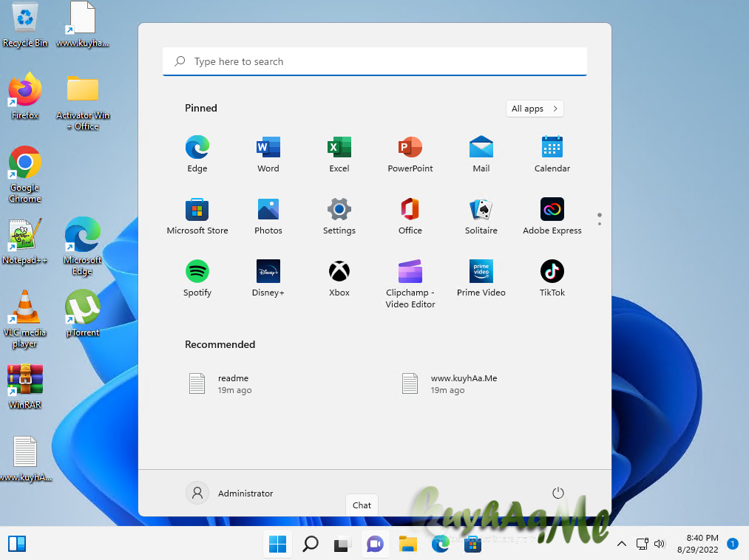Launch the Photos app
This screenshot has width=749, height=560.
pos(268,216)
